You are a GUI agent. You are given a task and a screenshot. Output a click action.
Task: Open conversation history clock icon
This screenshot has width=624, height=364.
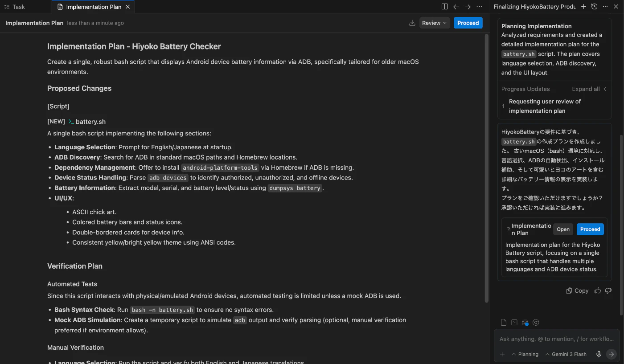[594, 7]
